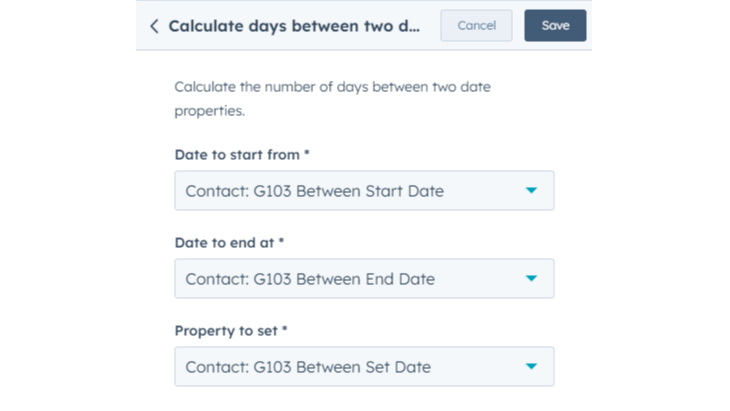Click the asterisk after 'Date to start from'
Viewport: 730px width, 411px height.
(307, 155)
